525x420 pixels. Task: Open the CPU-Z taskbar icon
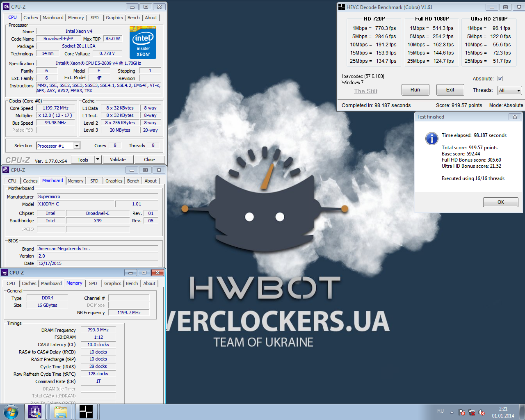click(35, 412)
